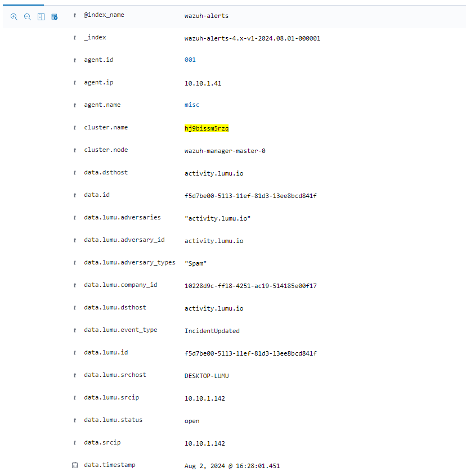Image resolution: width=466 pixels, height=476 pixels.
Task: Click the type icon next to data.dsthost
Action: coord(75,173)
